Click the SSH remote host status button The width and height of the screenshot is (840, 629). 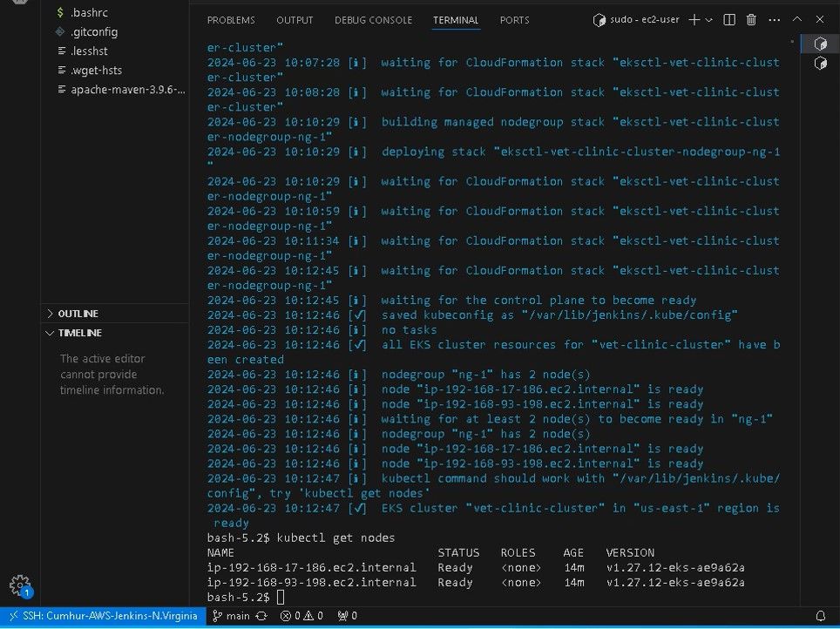(x=102, y=616)
